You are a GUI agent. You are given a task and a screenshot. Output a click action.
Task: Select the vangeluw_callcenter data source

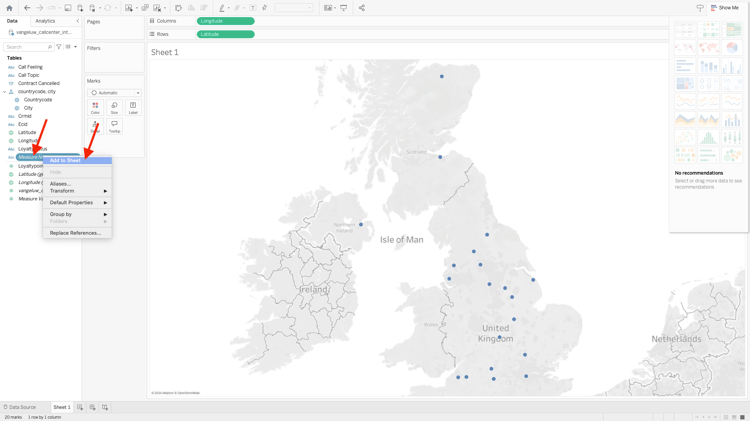tap(40, 33)
